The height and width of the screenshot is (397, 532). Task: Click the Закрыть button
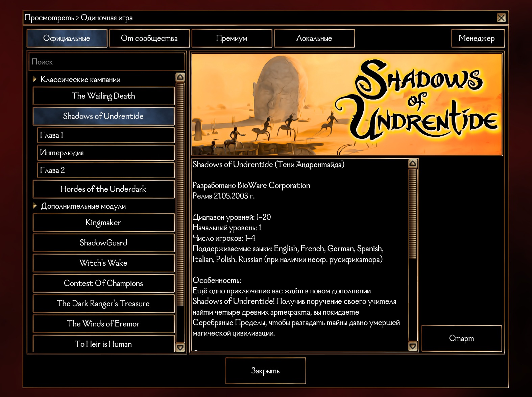tap(266, 371)
